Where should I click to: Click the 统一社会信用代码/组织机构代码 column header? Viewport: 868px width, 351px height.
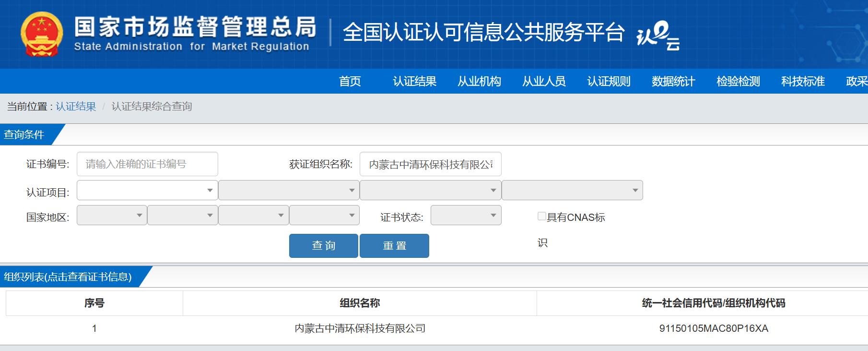[x=714, y=303]
